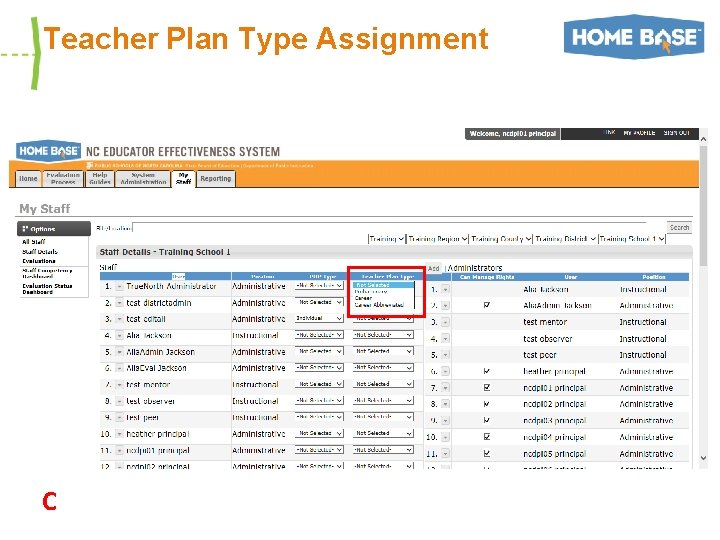Click the Add administrators button

point(434,268)
